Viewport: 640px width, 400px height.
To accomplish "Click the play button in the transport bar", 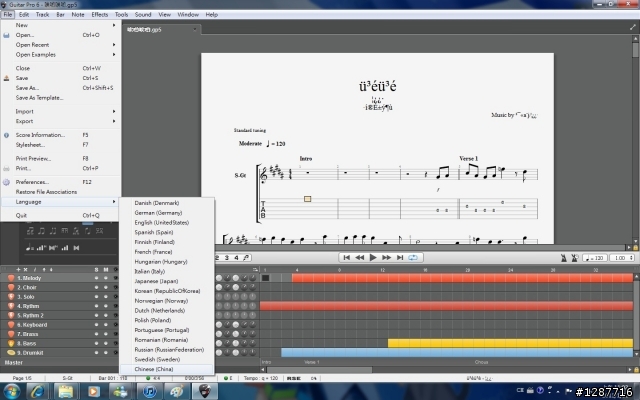I will click(373, 258).
